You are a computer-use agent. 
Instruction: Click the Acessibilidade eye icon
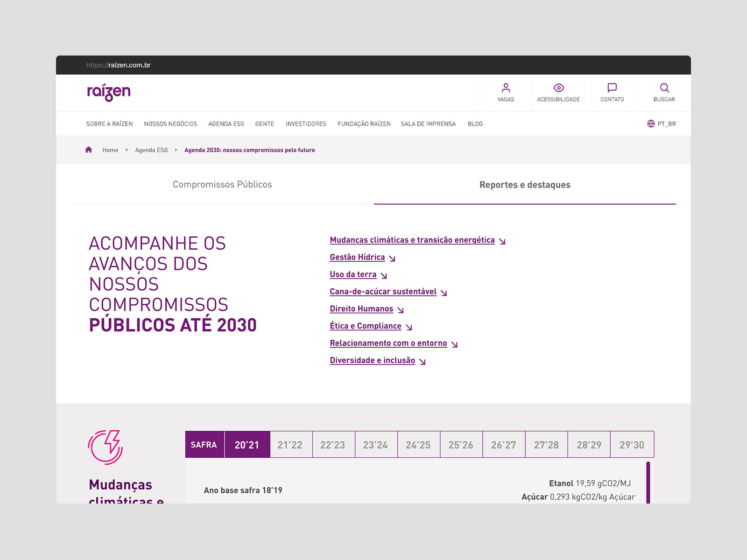click(558, 88)
